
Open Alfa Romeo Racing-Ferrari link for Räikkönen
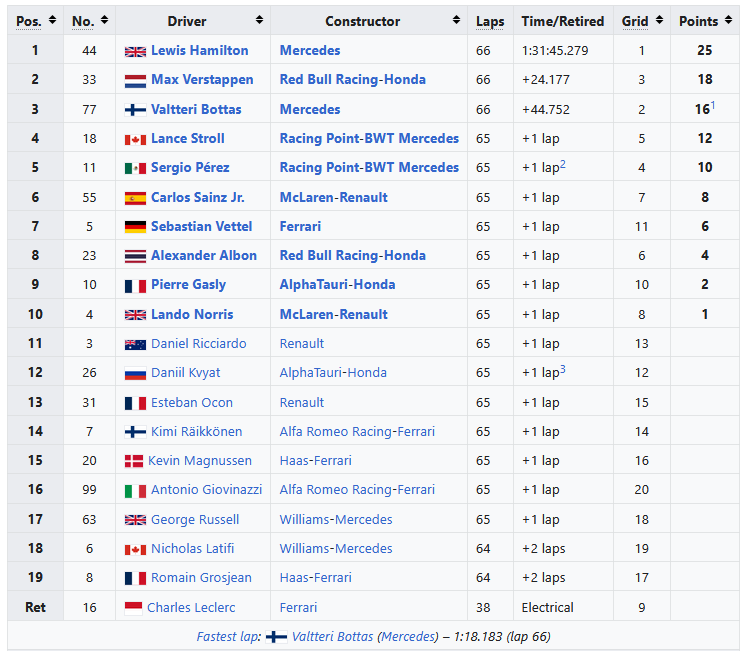pos(357,431)
